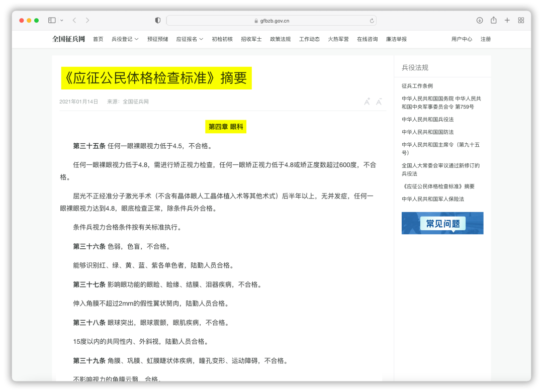
Task: Click the 用户中心 link
Action: [461, 39]
